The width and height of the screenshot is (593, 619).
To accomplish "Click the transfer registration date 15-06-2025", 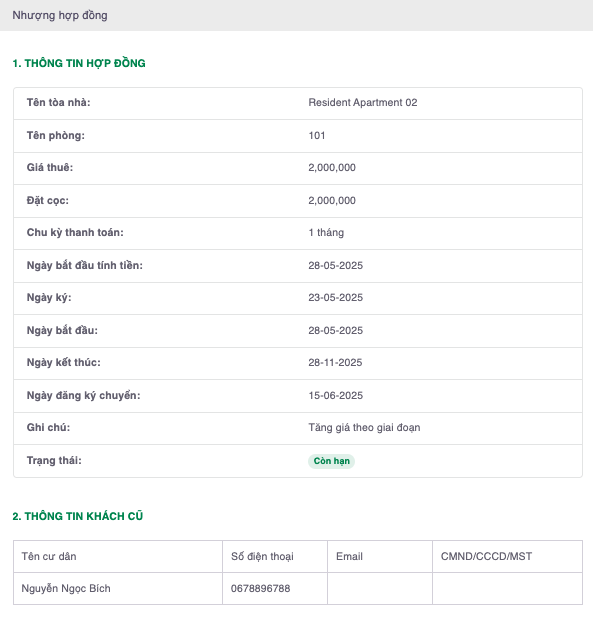I will coord(335,396).
